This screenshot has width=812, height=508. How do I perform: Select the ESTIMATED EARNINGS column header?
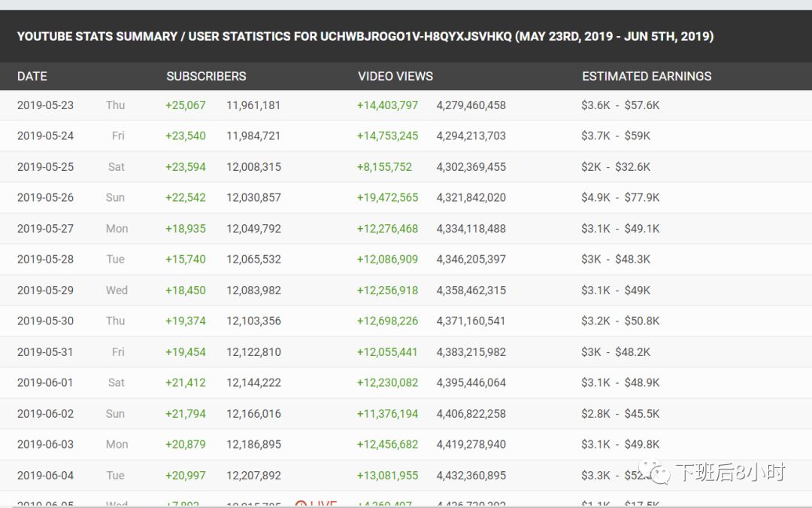tap(646, 76)
